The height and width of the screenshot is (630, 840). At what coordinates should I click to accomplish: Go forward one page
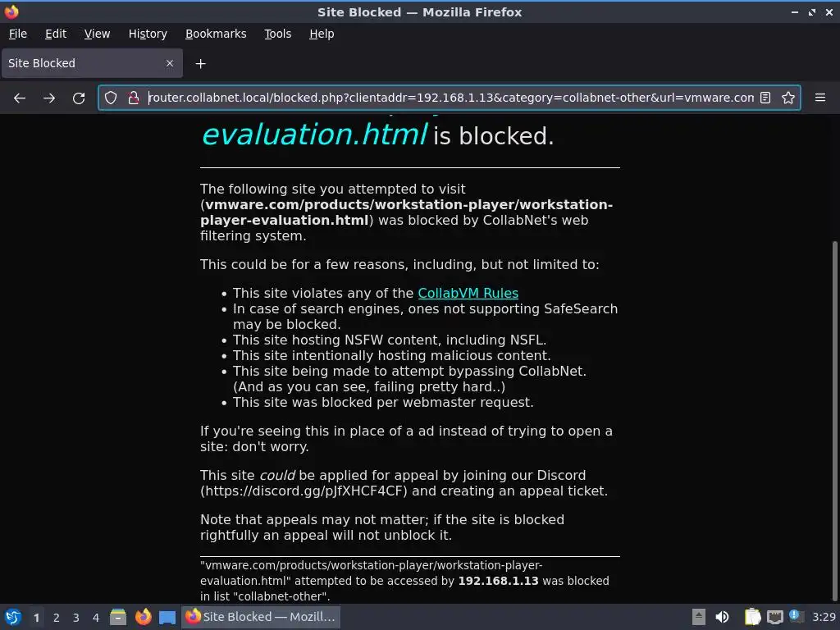[x=48, y=98]
